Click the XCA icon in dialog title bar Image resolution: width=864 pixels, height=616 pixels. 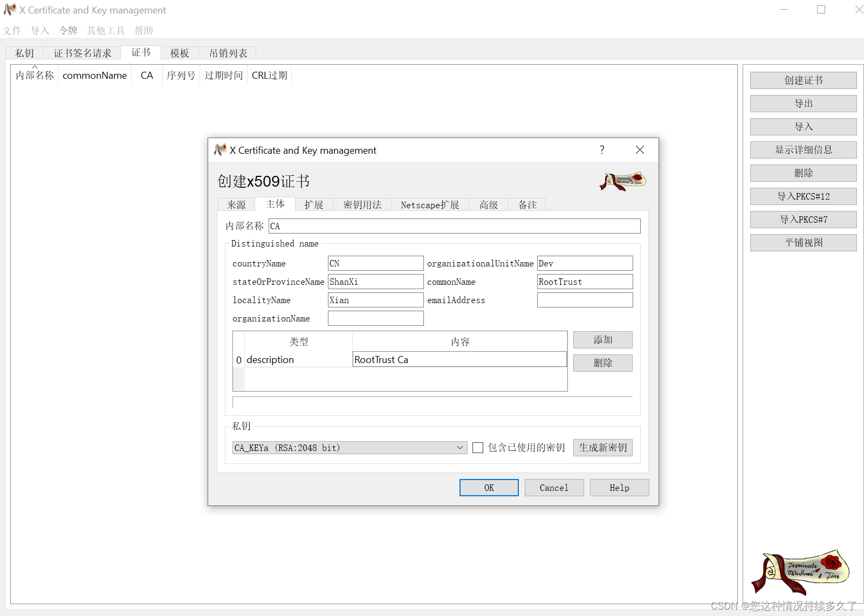tap(221, 150)
